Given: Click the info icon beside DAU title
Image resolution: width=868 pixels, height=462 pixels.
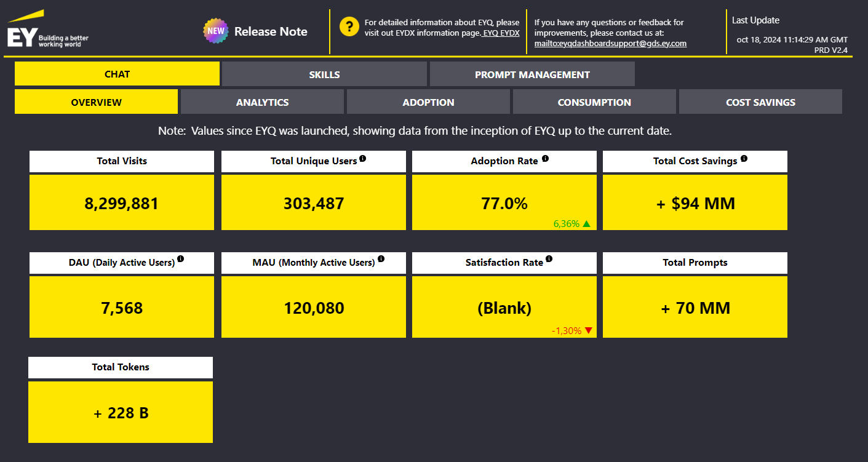Looking at the screenshot, I should [x=180, y=260].
